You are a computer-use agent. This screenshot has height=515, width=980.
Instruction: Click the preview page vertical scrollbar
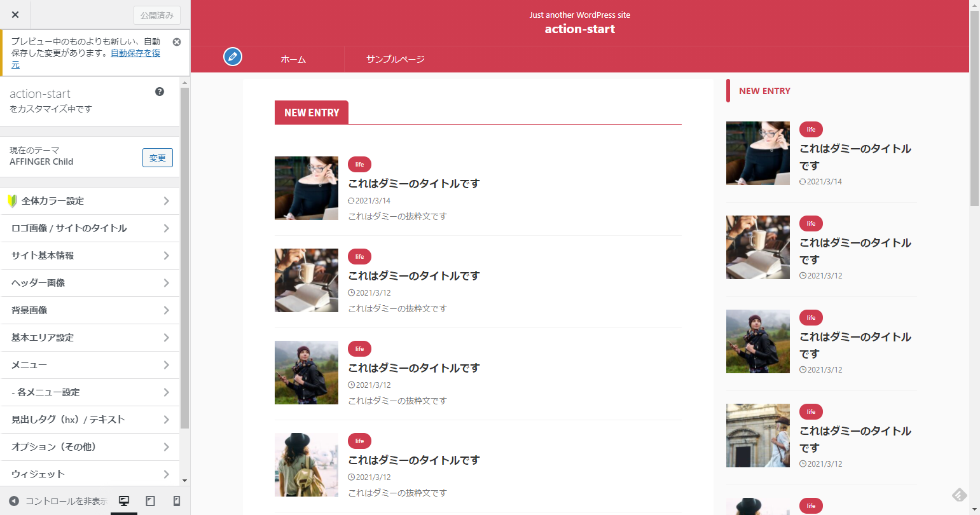(x=974, y=108)
